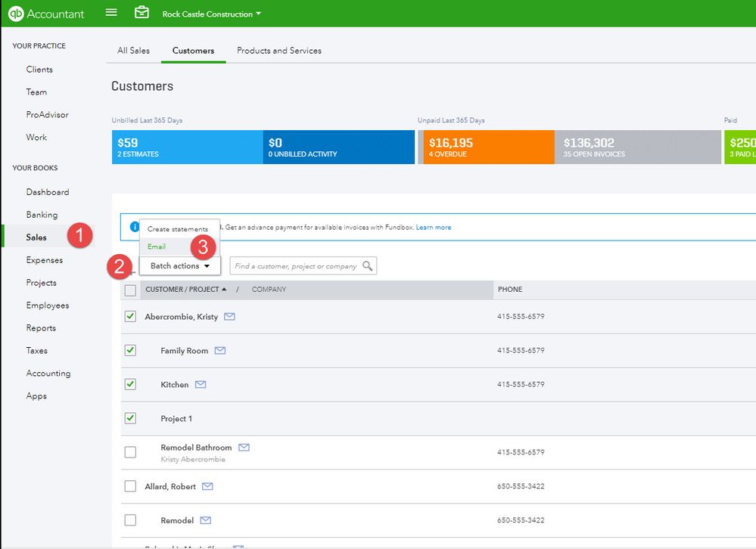Expand Rock Castle Construction client dropdown

click(212, 14)
